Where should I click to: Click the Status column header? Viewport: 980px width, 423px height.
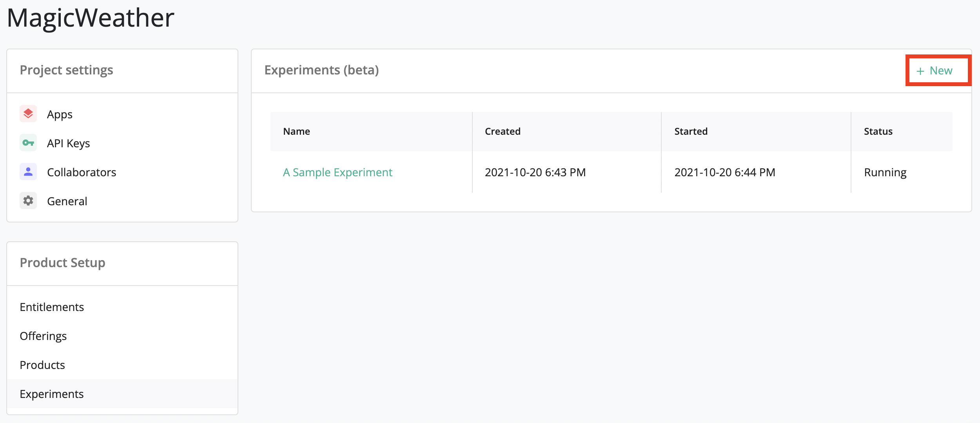[878, 132]
